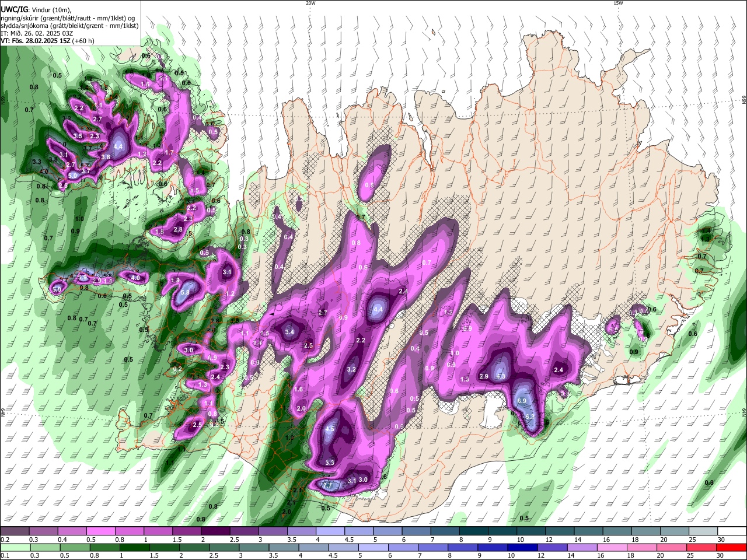Image resolution: width=747 pixels, height=560 pixels.
Task: Click the "slydda/snjókoma (grátt/bleikt/grænt - mm/1klst)" line
Action: coord(69,26)
